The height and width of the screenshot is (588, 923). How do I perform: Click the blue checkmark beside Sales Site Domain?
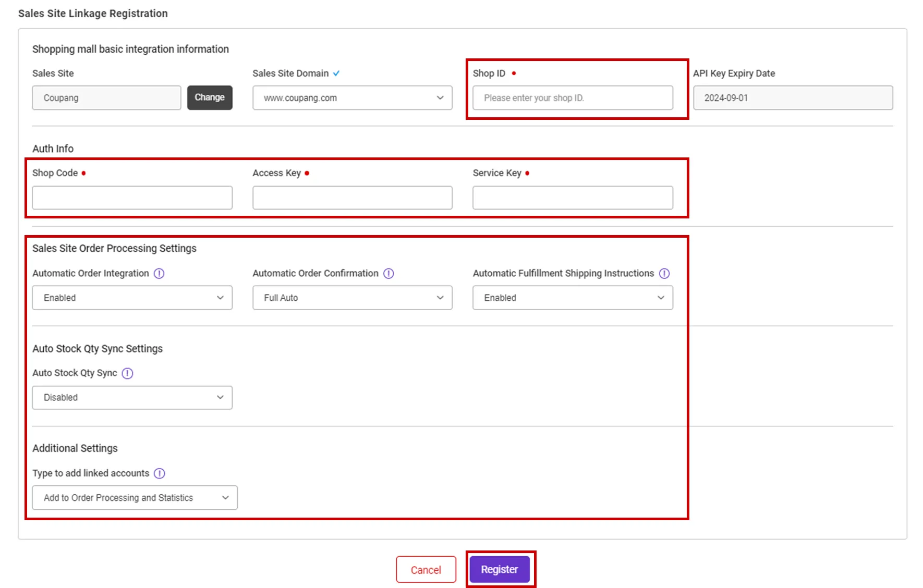click(336, 73)
